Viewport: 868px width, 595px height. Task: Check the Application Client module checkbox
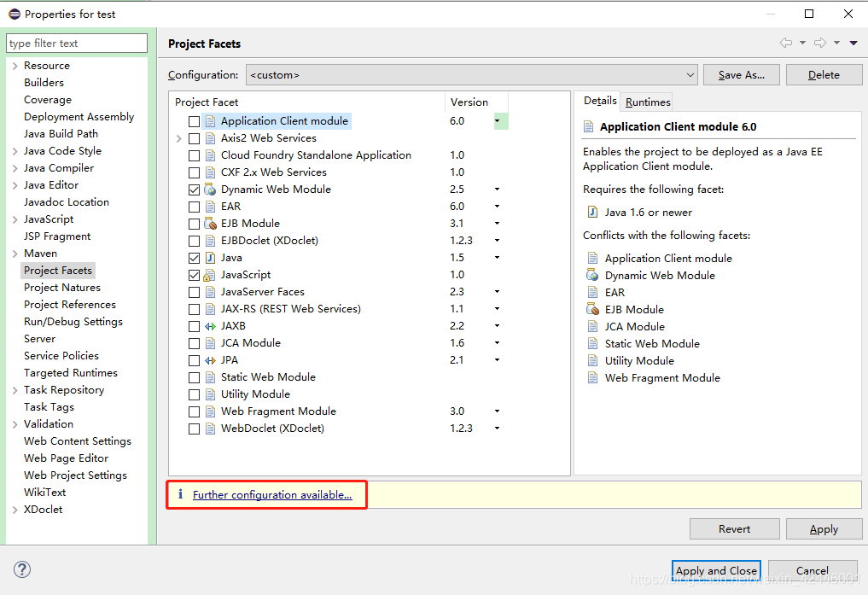click(194, 121)
